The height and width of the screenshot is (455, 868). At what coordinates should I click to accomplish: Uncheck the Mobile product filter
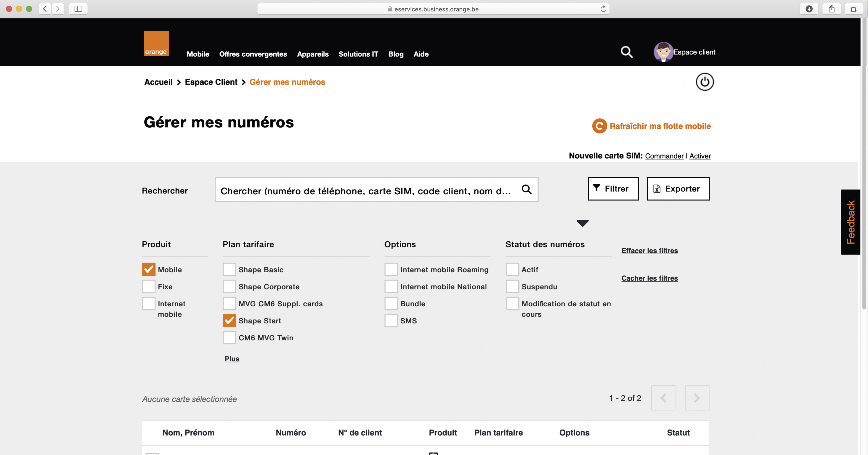click(148, 270)
